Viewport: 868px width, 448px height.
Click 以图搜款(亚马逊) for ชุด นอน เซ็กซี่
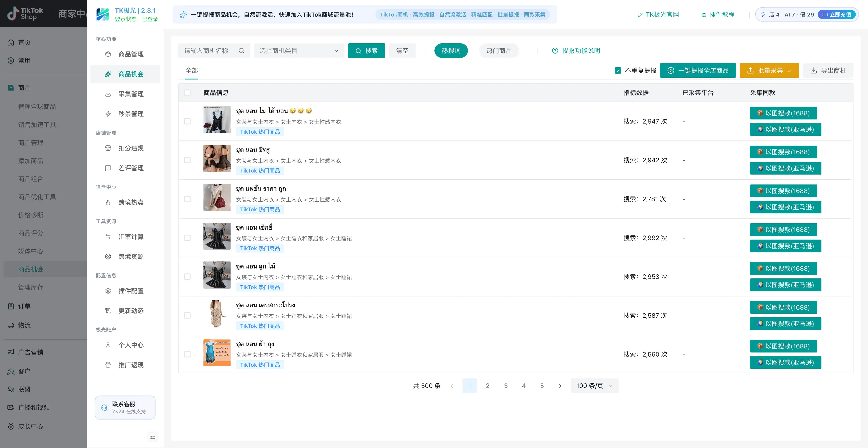tap(785, 246)
